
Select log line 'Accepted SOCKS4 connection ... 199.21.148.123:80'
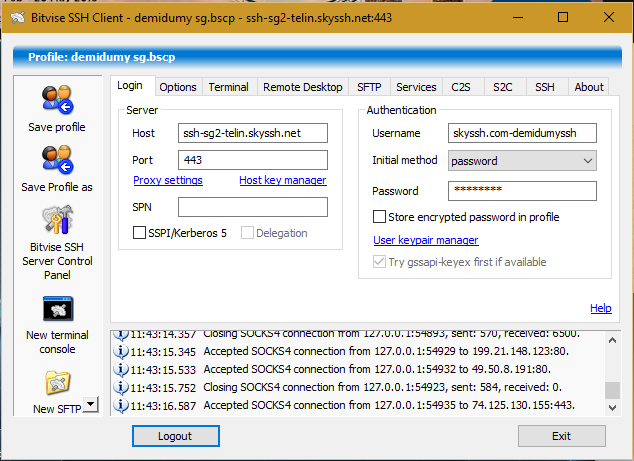(386, 351)
